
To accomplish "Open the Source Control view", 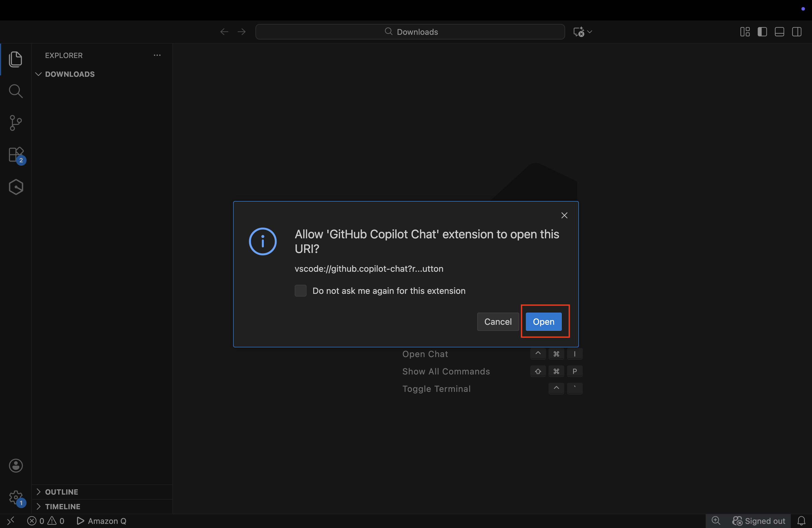I will coord(16,123).
